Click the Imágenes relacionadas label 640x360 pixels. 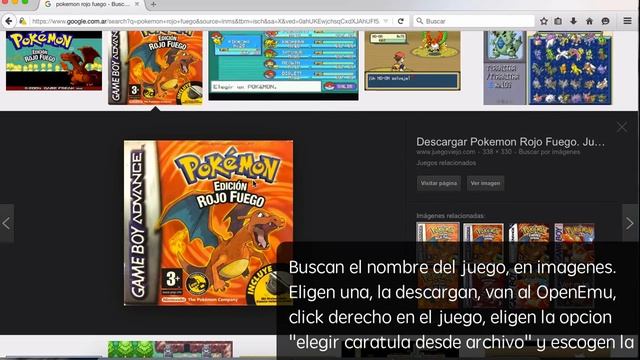pos(450,216)
